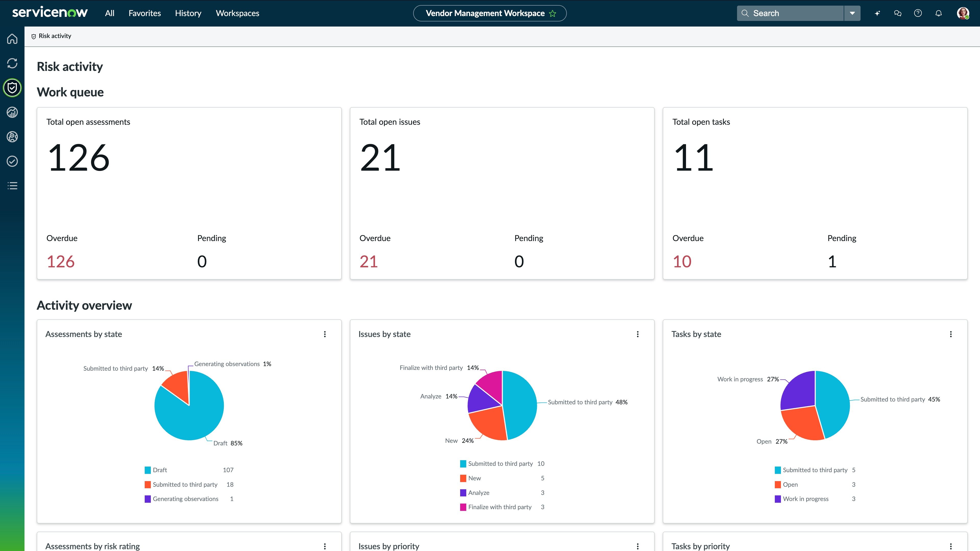Click the refresh cycle sidebar icon
Image resolution: width=980 pixels, height=551 pixels.
[12, 63]
